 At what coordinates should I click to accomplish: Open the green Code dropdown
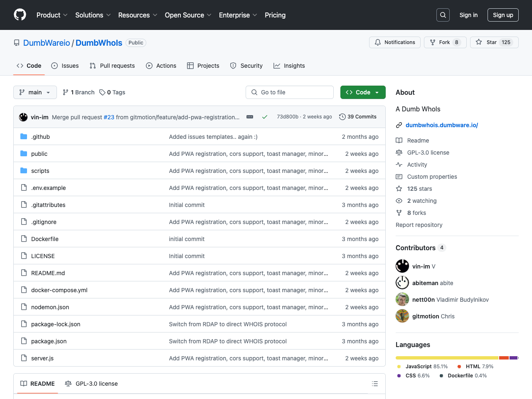click(363, 92)
